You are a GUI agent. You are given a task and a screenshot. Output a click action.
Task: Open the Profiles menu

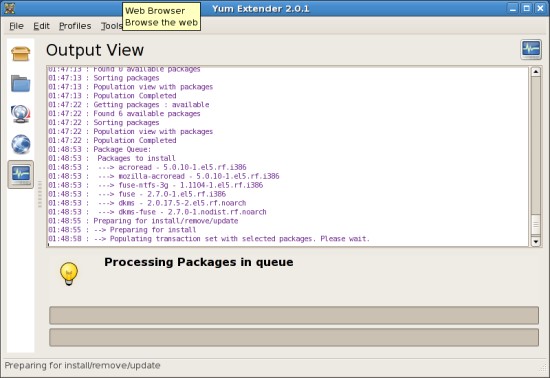[75, 26]
